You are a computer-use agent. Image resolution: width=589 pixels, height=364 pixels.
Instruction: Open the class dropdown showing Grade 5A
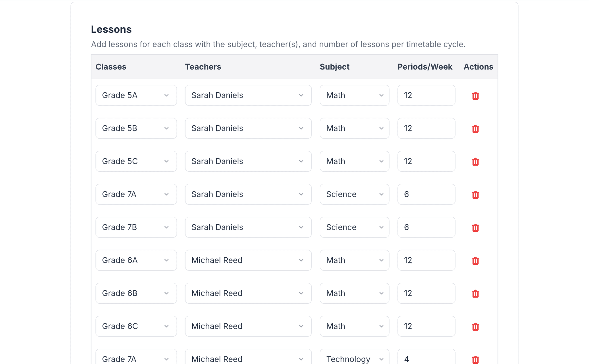(x=136, y=95)
